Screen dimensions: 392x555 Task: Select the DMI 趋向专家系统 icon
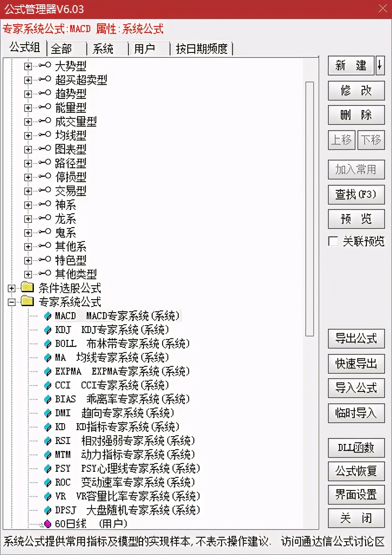pos(48,413)
